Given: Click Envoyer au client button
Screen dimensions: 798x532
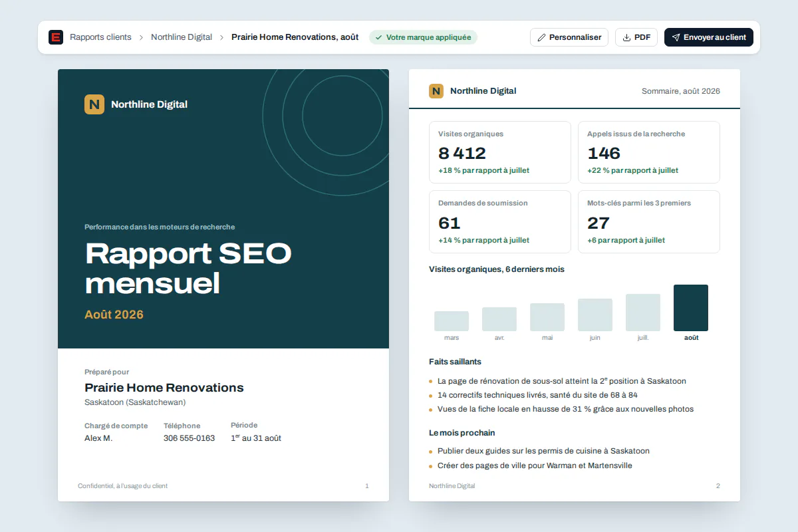Looking at the screenshot, I should [709, 37].
